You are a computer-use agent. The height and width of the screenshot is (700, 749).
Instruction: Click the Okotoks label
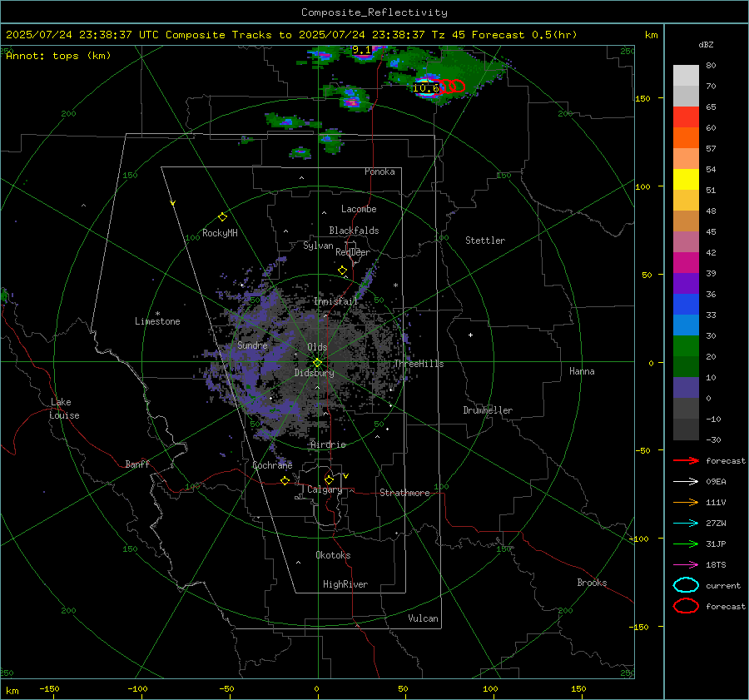point(333,555)
